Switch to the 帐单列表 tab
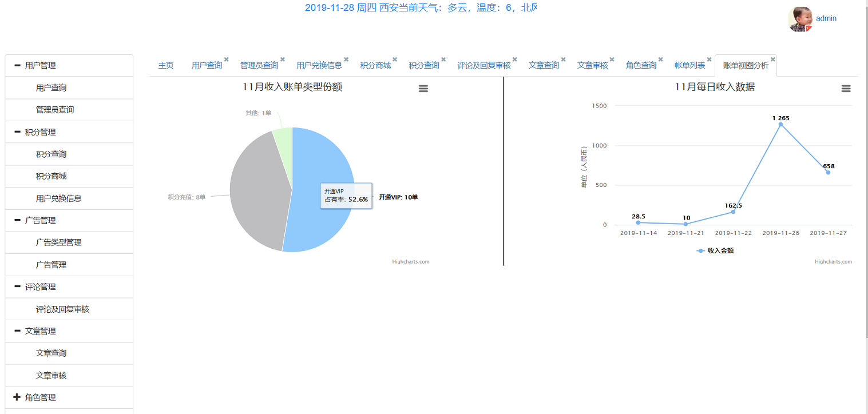The height and width of the screenshot is (414, 868). tap(689, 66)
